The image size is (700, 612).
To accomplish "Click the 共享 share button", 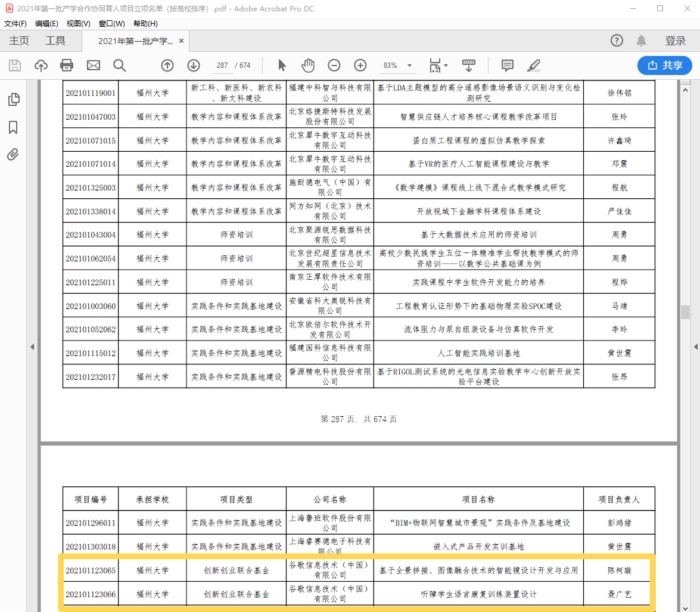I will pos(664,65).
